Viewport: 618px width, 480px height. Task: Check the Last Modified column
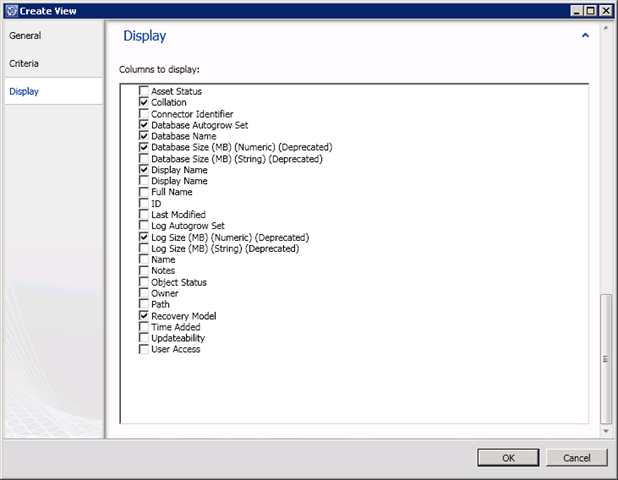(x=144, y=214)
